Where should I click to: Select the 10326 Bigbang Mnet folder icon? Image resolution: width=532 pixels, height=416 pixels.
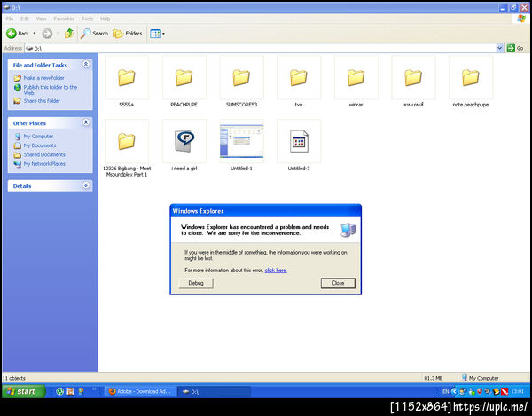pyautogui.click(x=127, y=141)
